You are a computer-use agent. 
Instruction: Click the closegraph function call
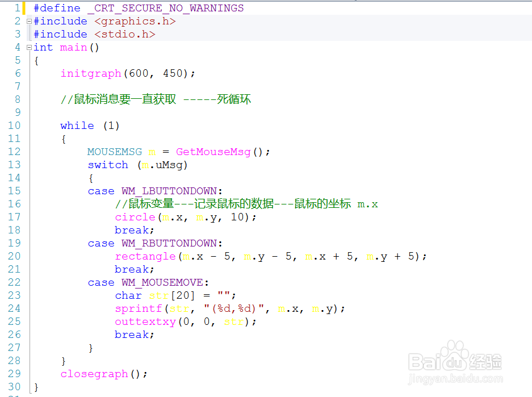pyautogui.click(x=94, y=374)
